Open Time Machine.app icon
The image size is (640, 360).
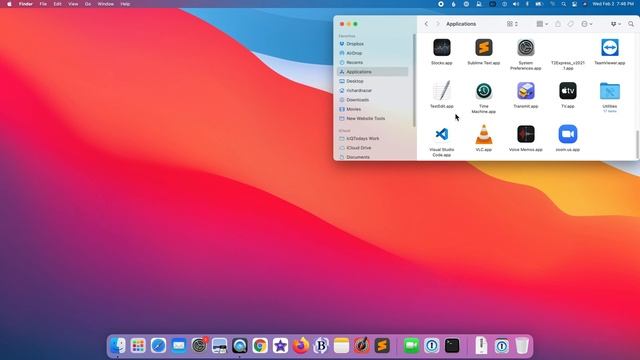484,91
